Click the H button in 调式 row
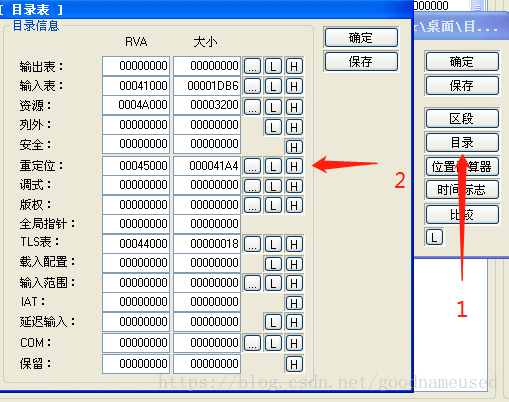Viewport: 509px width, 402px height. point(294,186)
